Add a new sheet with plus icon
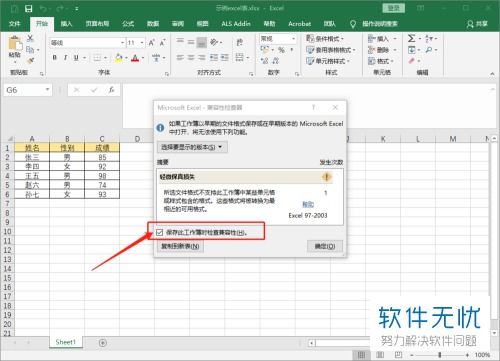Screen dimensions: 500x361 point(103,343)
